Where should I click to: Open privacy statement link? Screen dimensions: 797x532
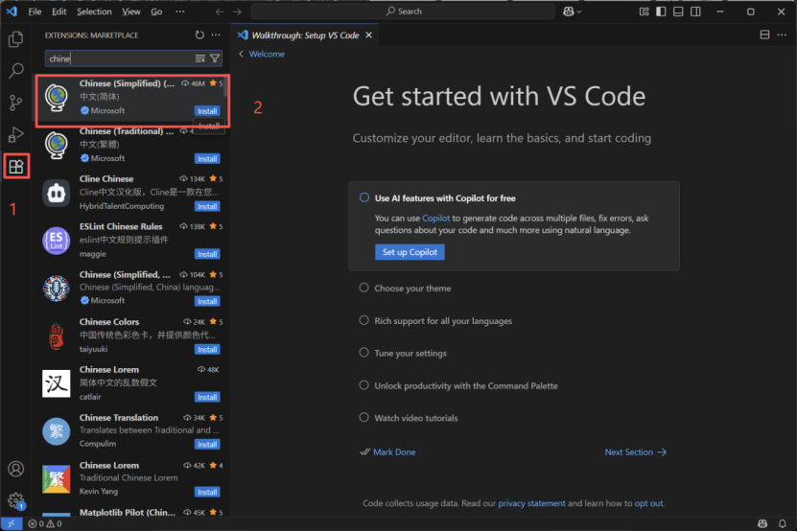pyautogui.click(x=531, y=503)
